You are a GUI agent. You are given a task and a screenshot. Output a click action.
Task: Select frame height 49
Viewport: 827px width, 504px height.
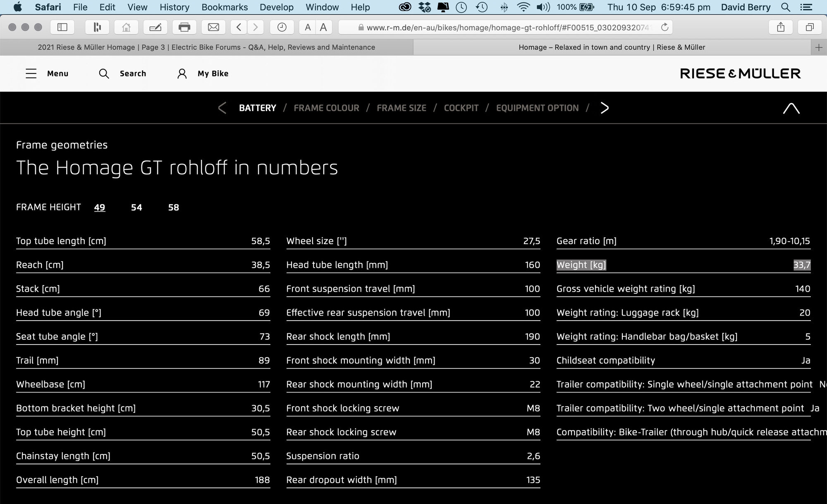(x=100, y=207)
